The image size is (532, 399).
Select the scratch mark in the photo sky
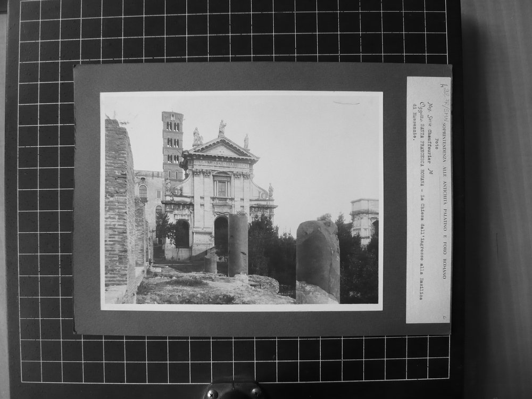(346, 103)
